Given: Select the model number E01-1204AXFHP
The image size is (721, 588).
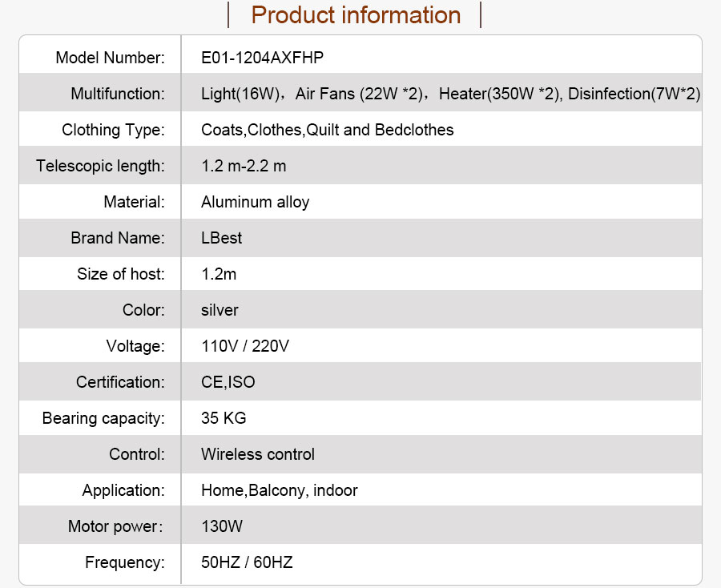Looking at the screenshot, I should [262, 58].
